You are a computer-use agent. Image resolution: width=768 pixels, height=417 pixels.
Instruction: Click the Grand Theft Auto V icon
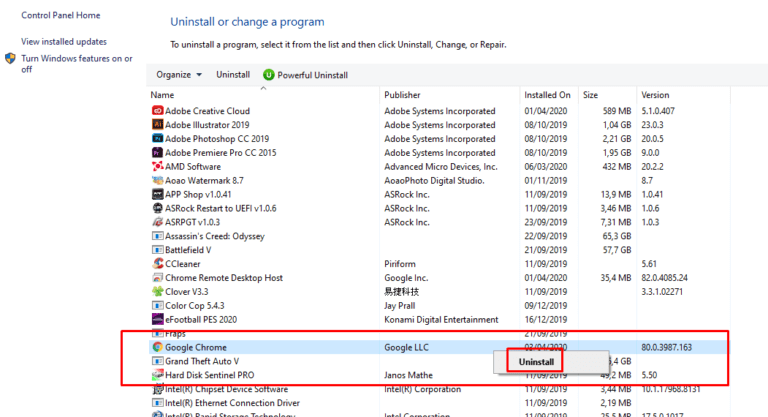coord(157,361)
